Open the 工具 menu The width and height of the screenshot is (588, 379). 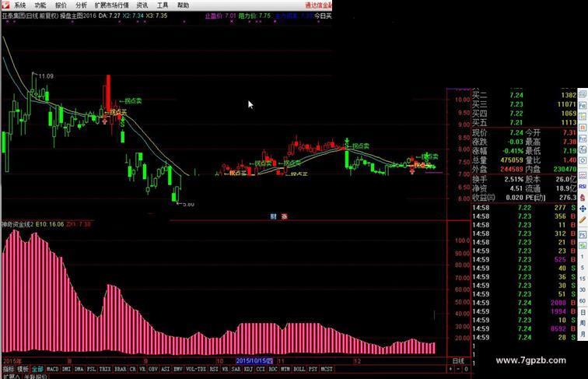[163, 5]
